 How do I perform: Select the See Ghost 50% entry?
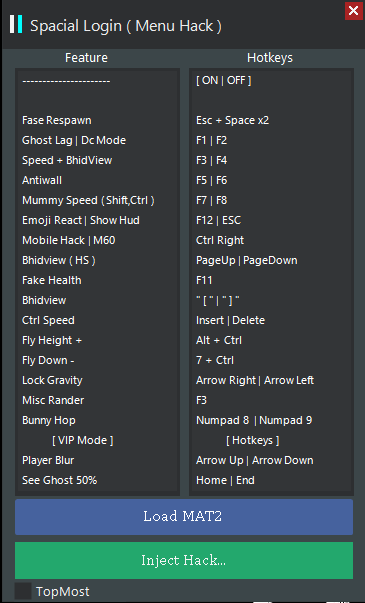click(60, 480)
